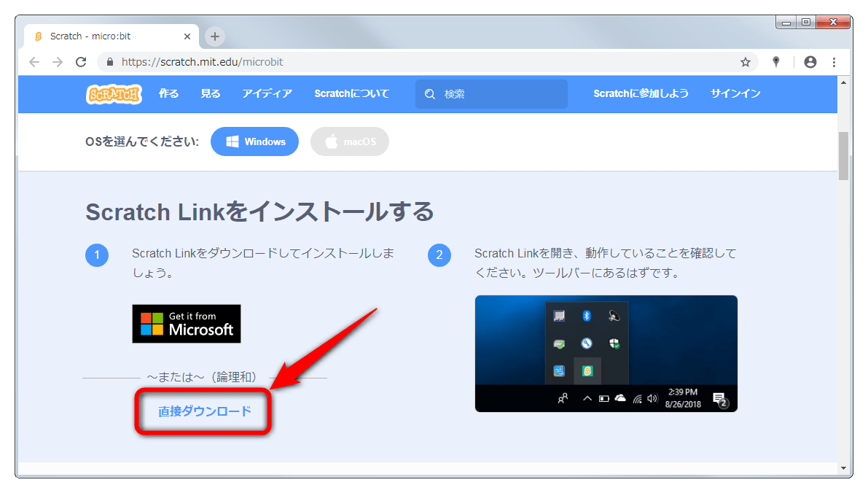Open a new browser tab with the plus icon
The height and width of the screenshot is (493, 868).
point(214,35)
